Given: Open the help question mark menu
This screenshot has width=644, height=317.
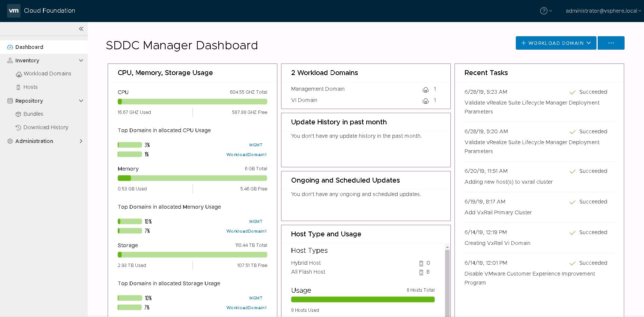Looking at the screenshot, I should [x=544, y=11].
